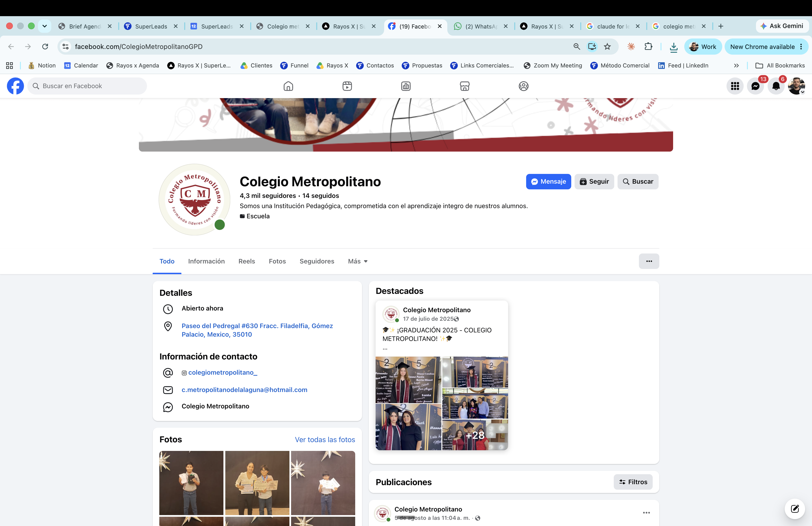Screen dimensions: 812x526
Task: Open the +28 graduation photos thumbnail
Action: coord(475,435)
